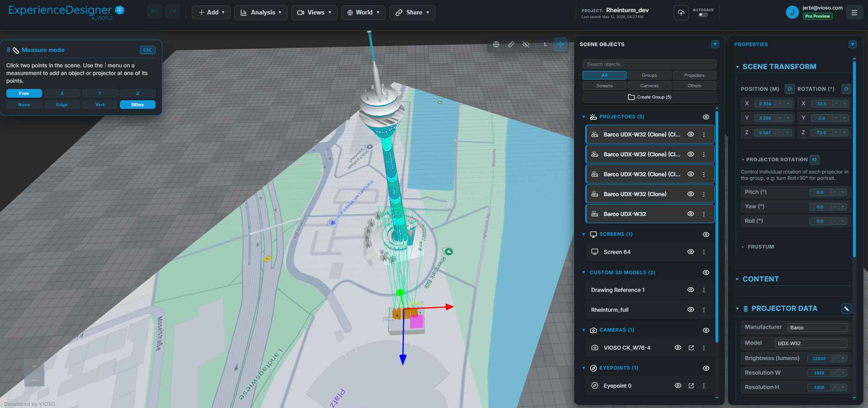The image size is (868, 408).
Task: Reset Projector Rotation icon
Action: click(x=815, y=159)
